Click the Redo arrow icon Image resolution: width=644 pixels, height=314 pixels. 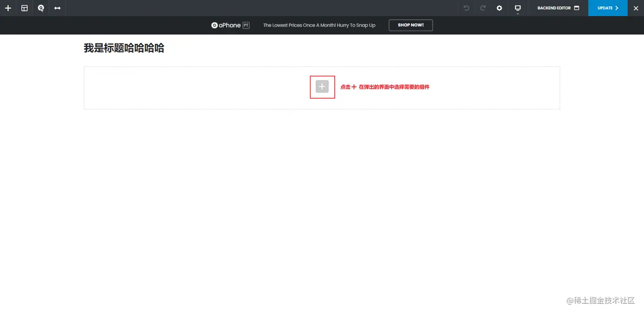483,8
